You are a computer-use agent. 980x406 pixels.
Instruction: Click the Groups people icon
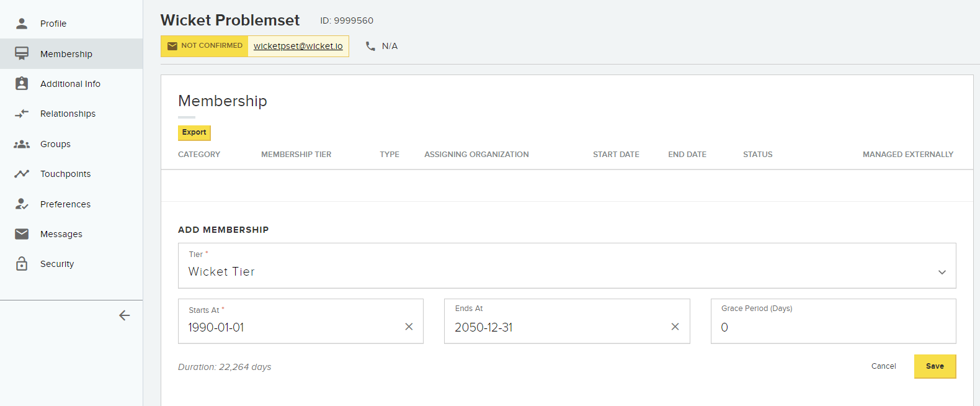point(22,144)
